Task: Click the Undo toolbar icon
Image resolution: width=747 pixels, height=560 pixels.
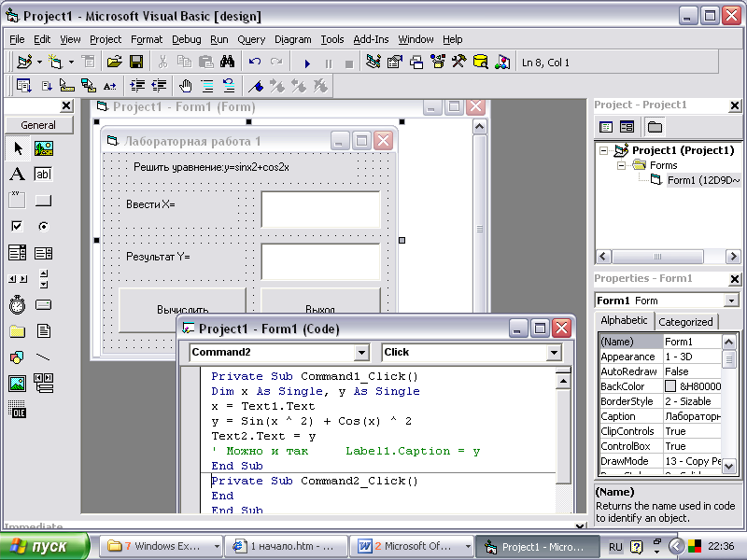Action: [255, 62]
